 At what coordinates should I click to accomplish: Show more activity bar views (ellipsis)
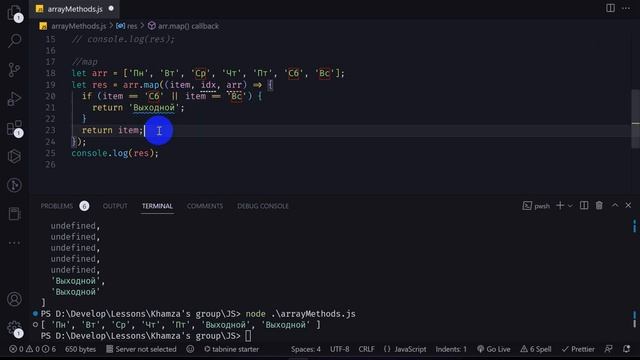coord(14,243)
